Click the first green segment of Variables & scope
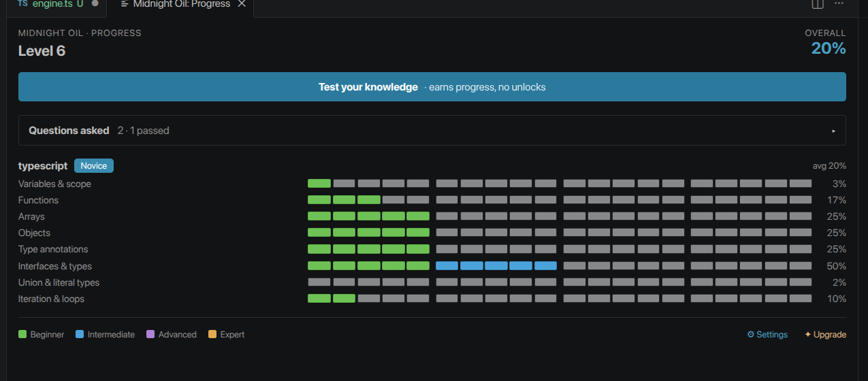Screen dimensions: 868x381 tap(319, 184)
